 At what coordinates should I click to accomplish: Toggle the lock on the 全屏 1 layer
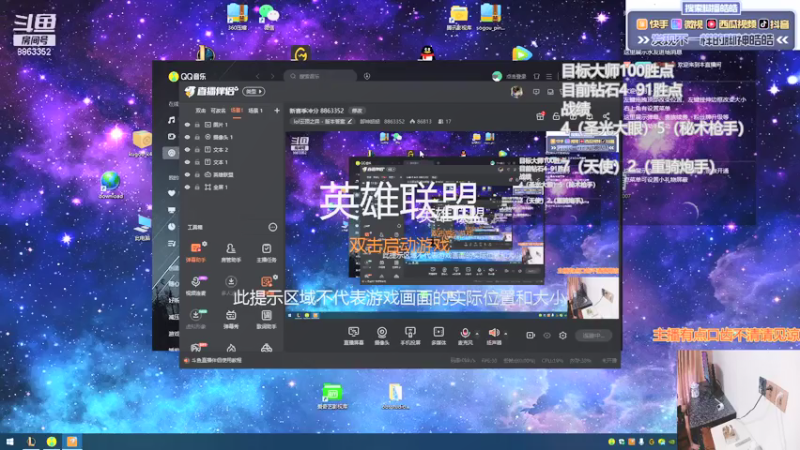(197, 187)
